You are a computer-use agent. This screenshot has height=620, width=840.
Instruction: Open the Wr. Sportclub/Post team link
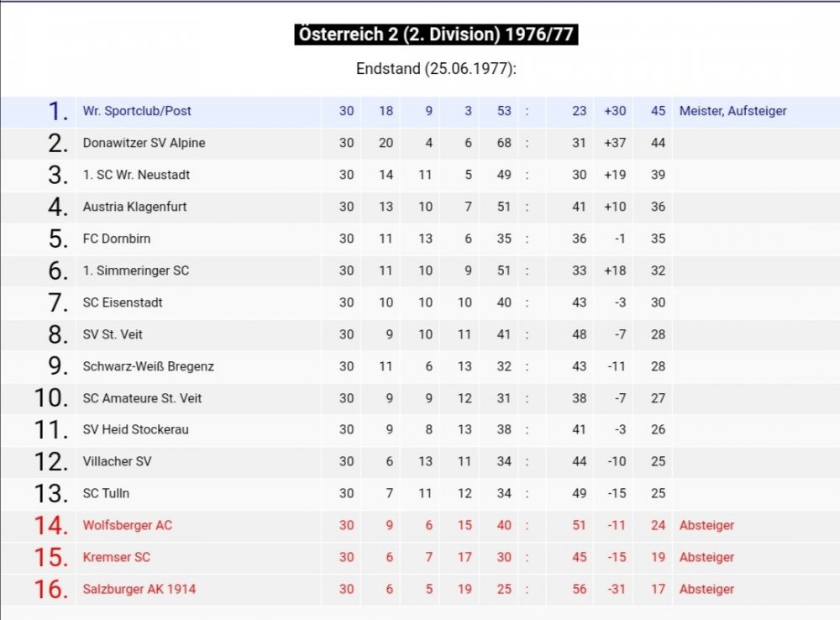point(137,111)
